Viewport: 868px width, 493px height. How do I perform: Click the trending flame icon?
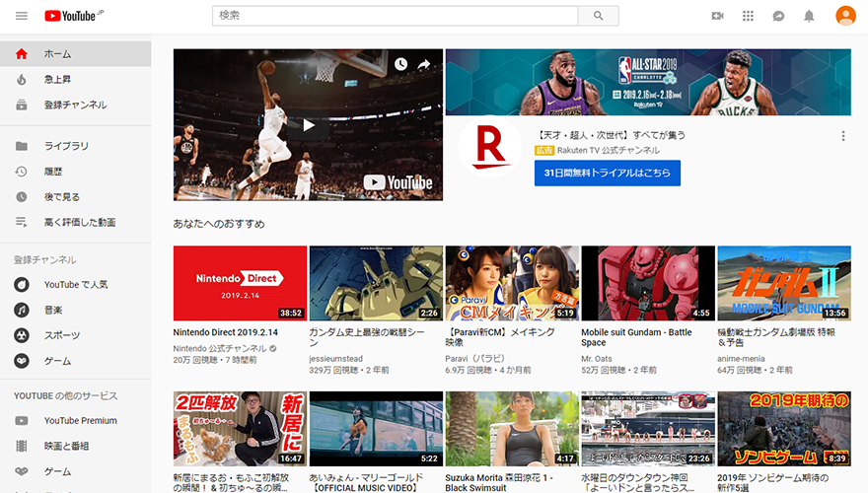(22, 79)
